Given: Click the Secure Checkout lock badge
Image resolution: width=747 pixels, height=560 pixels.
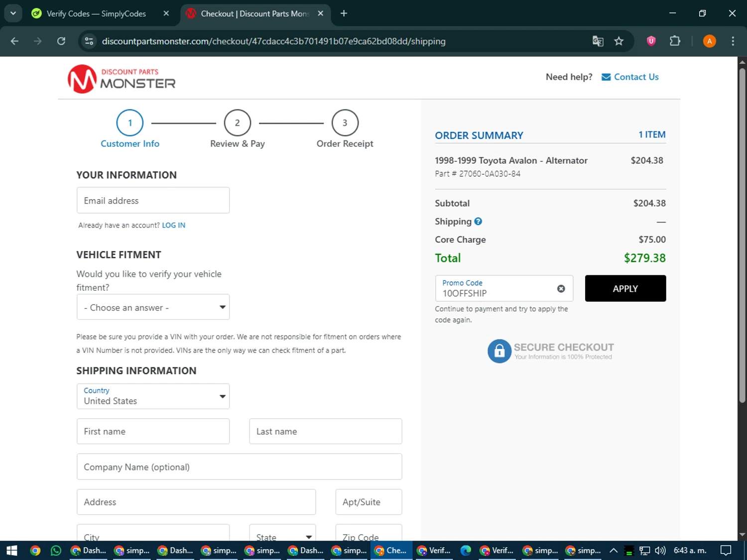Looking at the screenshot, I should pos(550,351).
